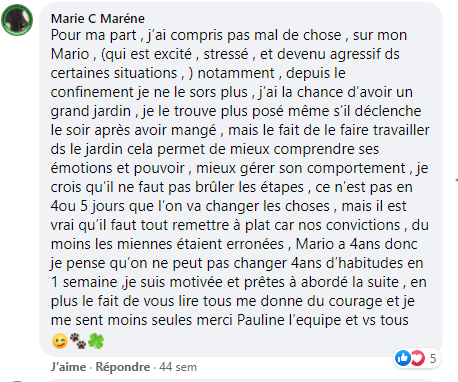The height and width of the screenshot is (382, 458).
Task: Like the comment with J'aime
Action: point(68,367)
